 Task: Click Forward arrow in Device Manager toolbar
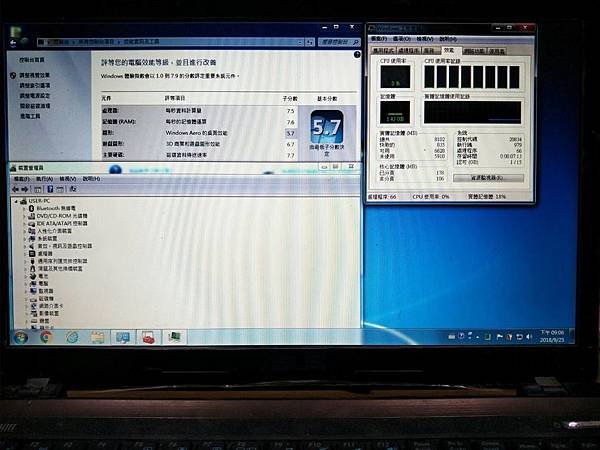coord(25,189)
